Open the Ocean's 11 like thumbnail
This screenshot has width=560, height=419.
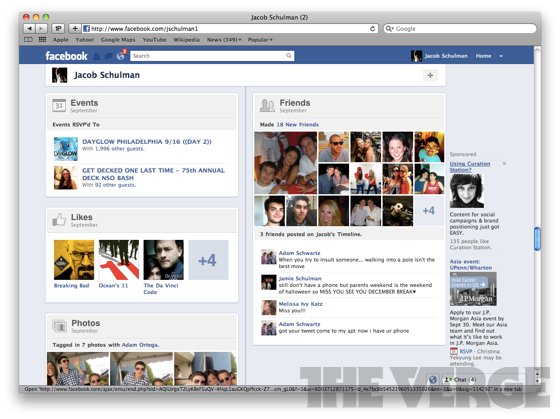[119, 260]
